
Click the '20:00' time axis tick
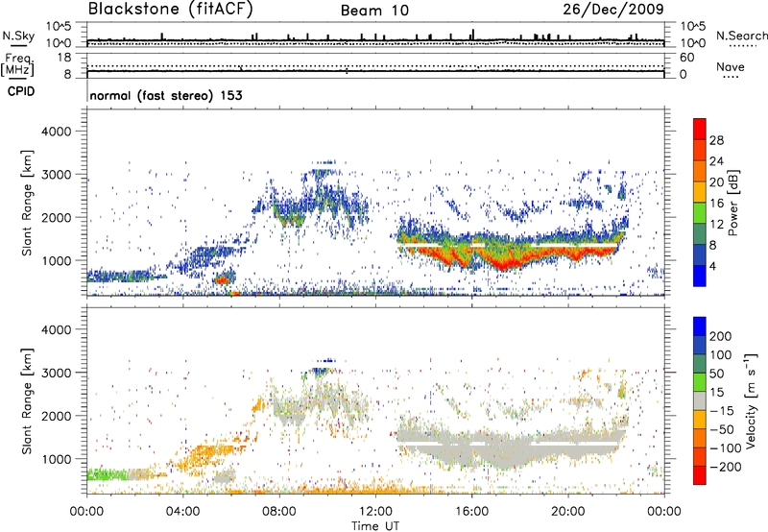pyautogui.click(x=568, y=512)
